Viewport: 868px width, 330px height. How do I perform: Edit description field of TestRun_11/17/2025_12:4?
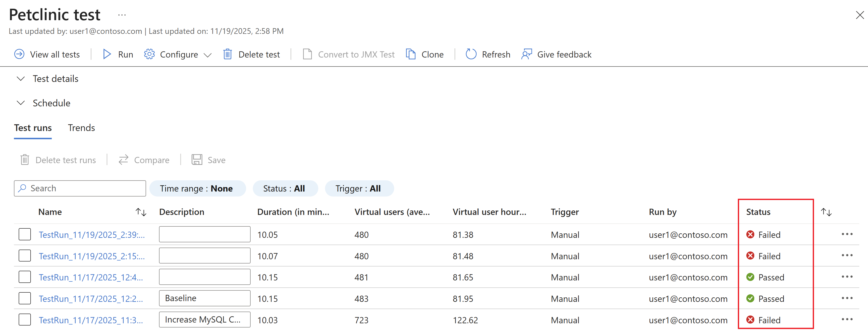tap(205, 277)
